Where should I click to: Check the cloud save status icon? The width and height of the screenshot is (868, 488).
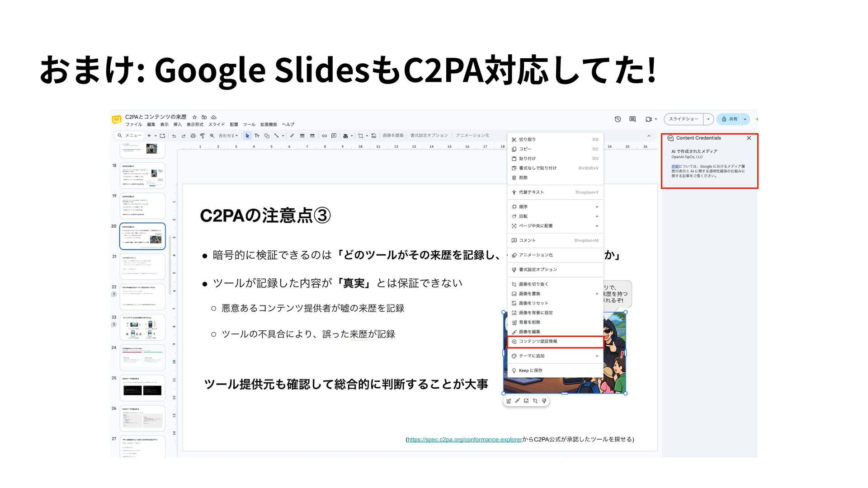coord(214,117)
